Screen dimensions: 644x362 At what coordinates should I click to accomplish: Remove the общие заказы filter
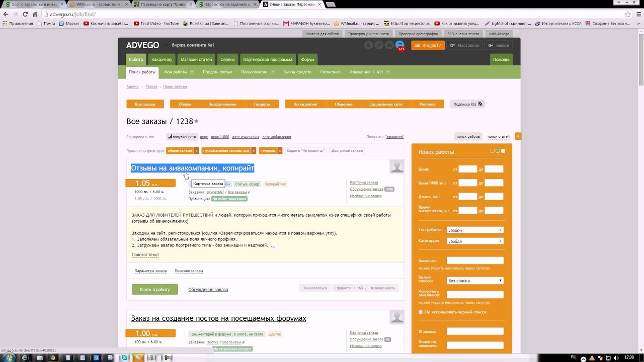coord(196,150)
